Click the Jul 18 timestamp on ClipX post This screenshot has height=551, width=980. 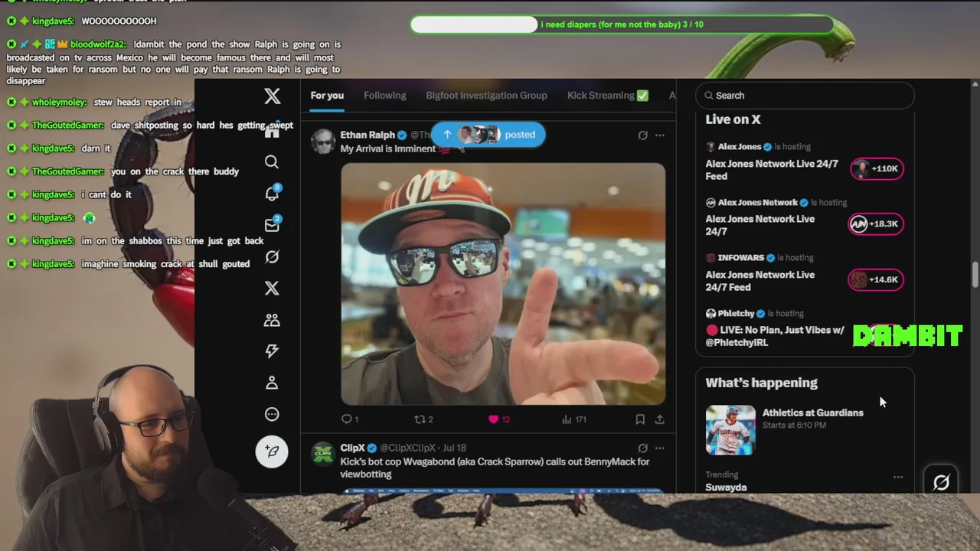click(x=454, y=448)
